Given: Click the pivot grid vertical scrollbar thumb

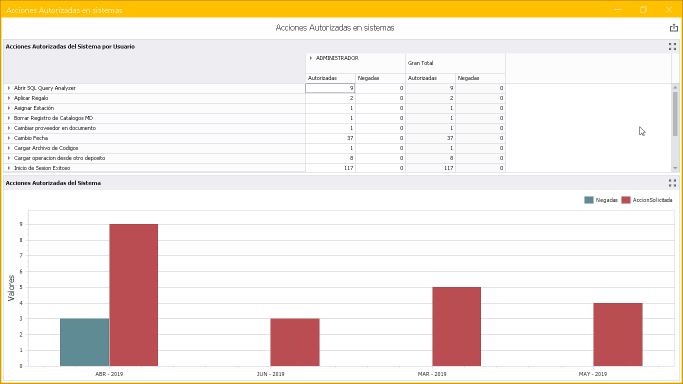Looking at the screenshot, I should tap(675, 114).
